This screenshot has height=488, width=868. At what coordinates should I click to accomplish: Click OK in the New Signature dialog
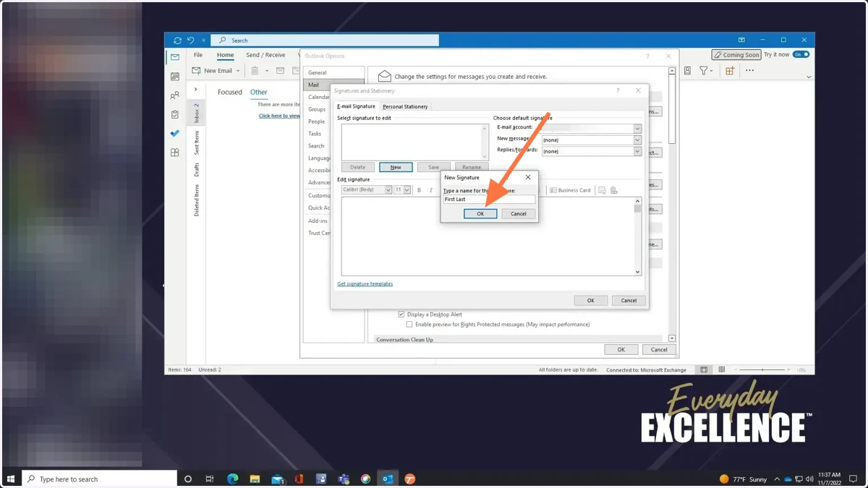tap(480, 214)
